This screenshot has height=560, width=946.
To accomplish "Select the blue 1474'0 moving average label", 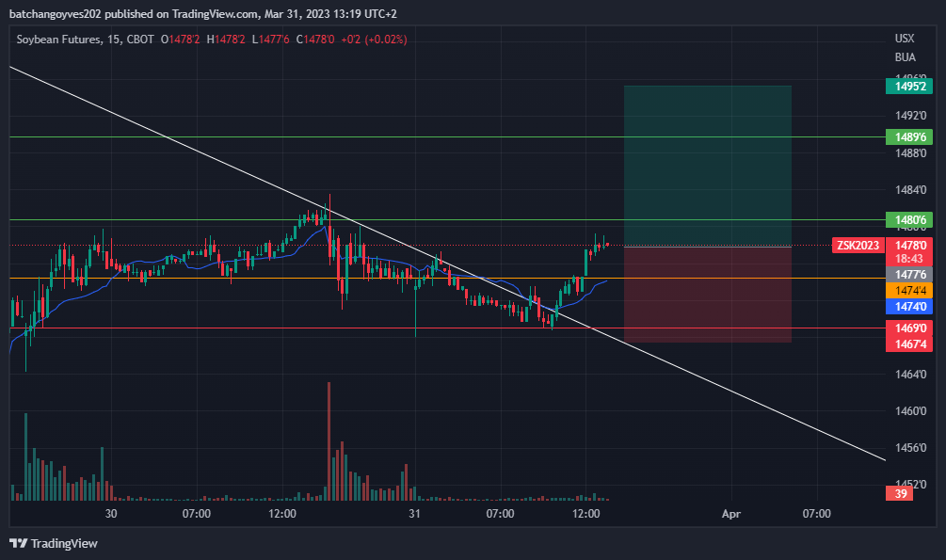I will [x=909, y=307].
